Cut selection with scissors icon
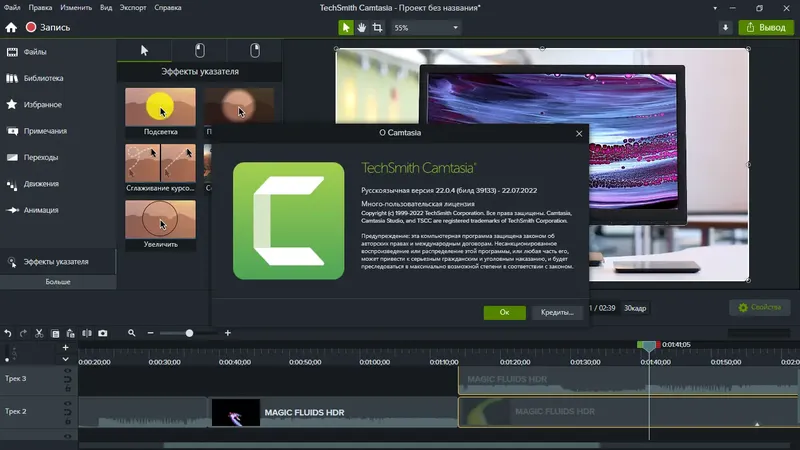800x450 pixels. (x=39, y=333)
